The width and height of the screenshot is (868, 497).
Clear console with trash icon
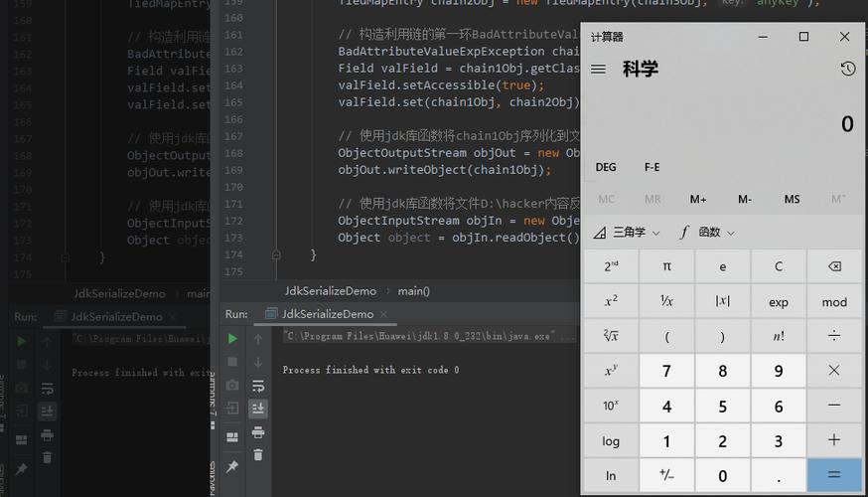pos(258,455)
